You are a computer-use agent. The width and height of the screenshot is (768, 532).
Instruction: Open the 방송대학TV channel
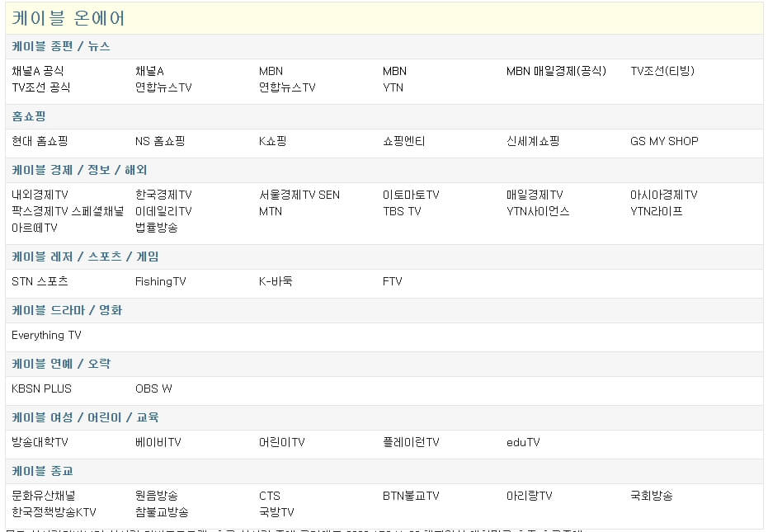pos(40,442)
